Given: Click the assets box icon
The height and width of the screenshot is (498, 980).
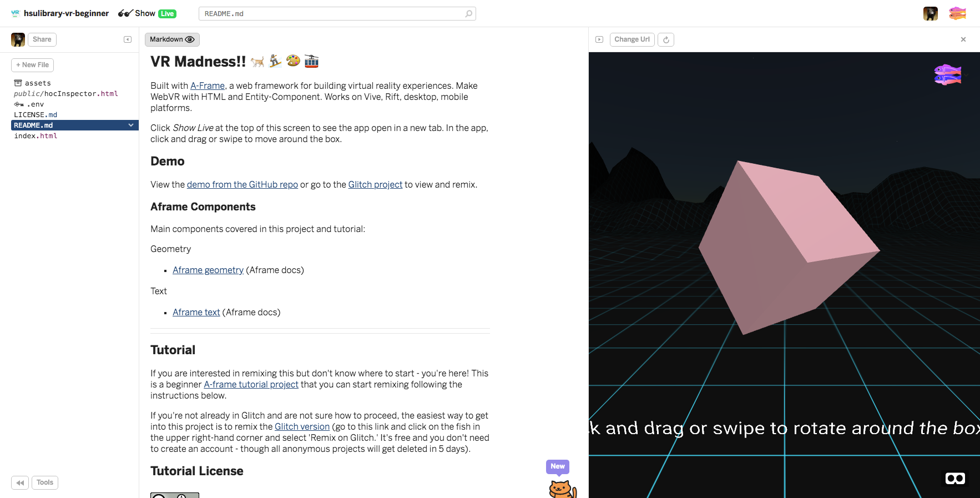Looking at the screenshot, I should point(18,83).
